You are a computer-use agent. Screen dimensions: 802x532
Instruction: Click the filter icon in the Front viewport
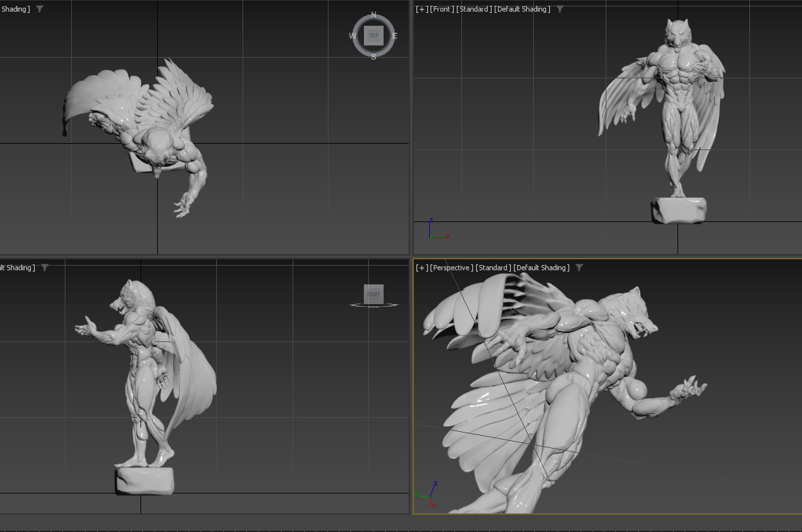(x=560, y=9)
